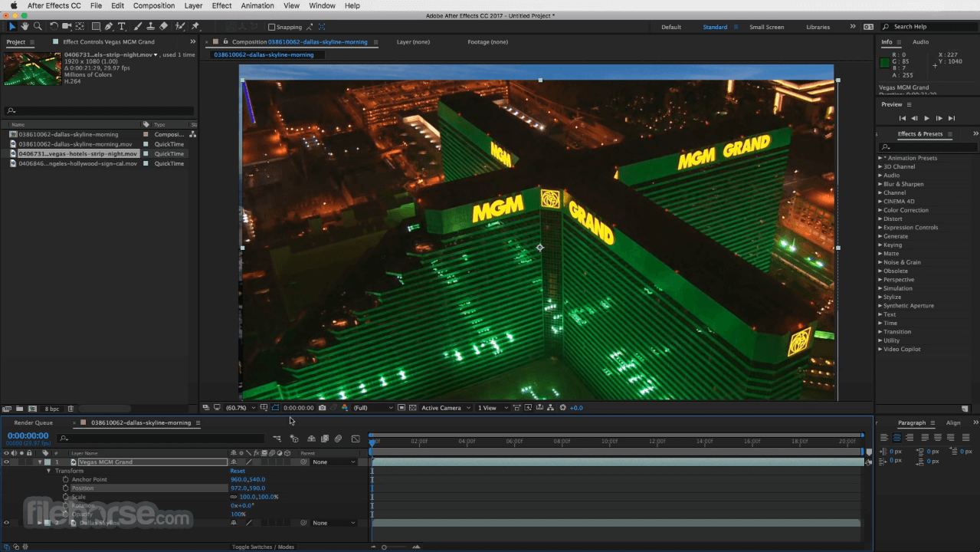Switch to the Audio panel tab

click(x=920, y=42)
